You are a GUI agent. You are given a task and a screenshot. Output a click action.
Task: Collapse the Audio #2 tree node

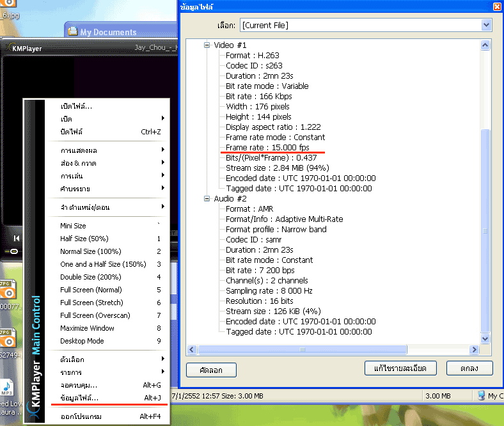[207, 199]
